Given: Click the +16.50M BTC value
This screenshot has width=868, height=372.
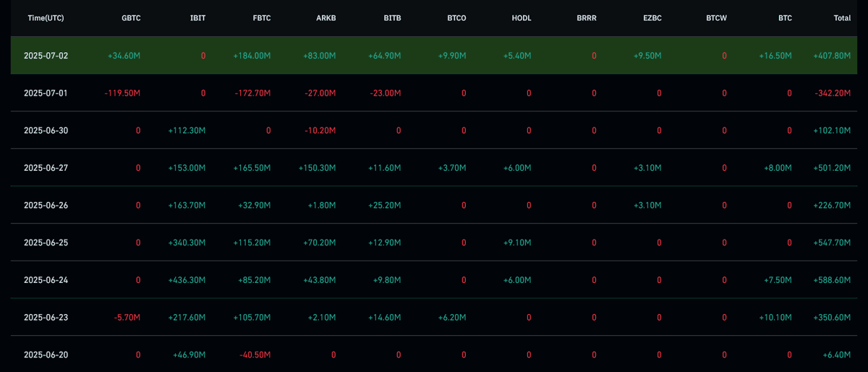Looking at the screenshot, I should [775, 56].
